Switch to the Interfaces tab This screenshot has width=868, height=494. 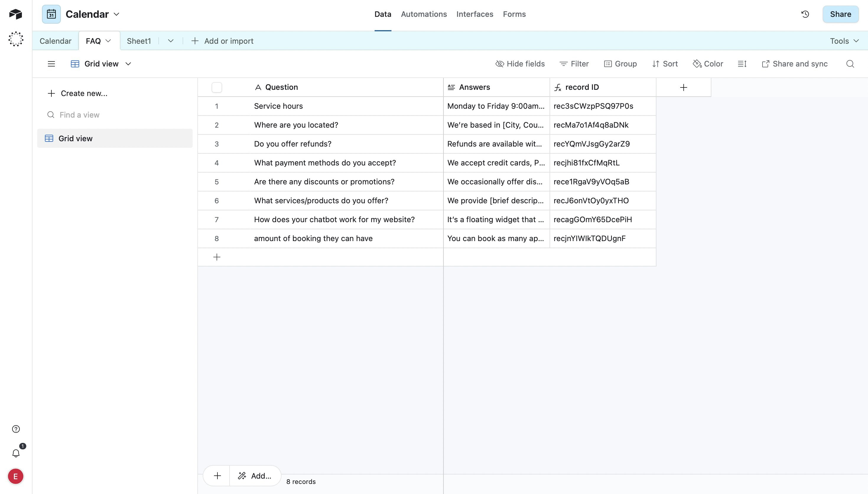pos(474,14)
